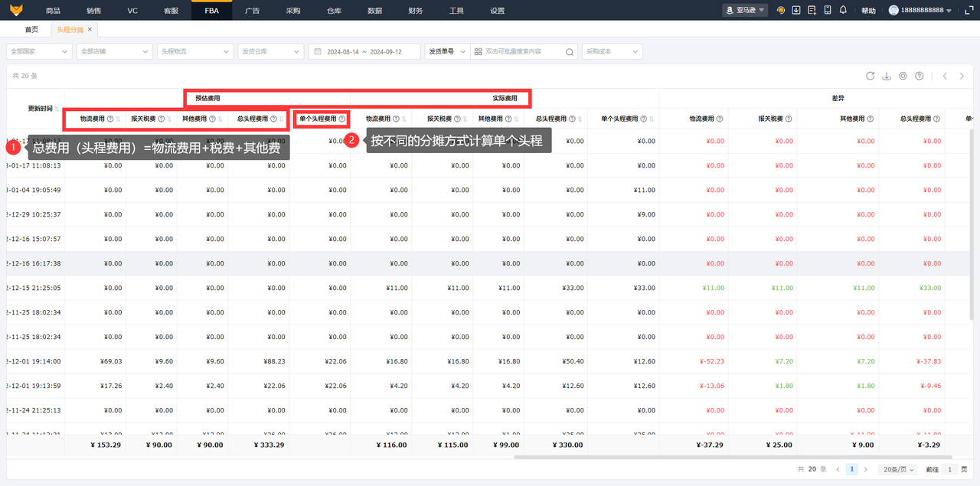This screenshot has width=980, height=486.
Task: Open the 商品 menu
Action: tap(53, 11)
